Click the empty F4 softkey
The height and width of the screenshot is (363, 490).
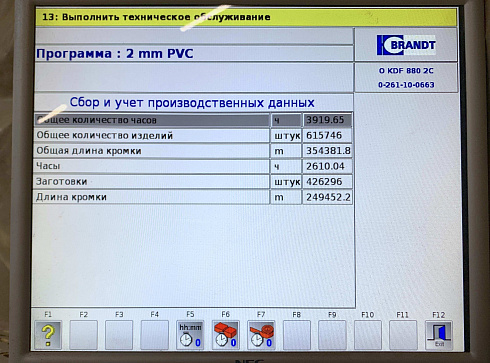click(155, 335)
